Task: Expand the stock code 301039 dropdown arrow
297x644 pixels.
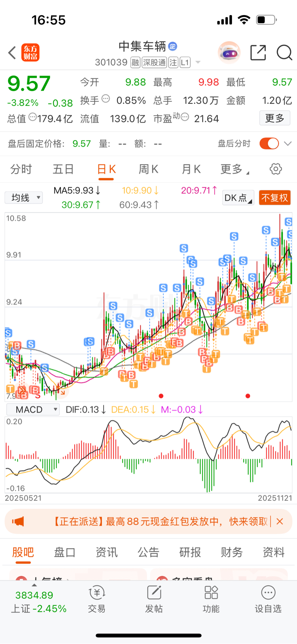Action: (198, 62)
